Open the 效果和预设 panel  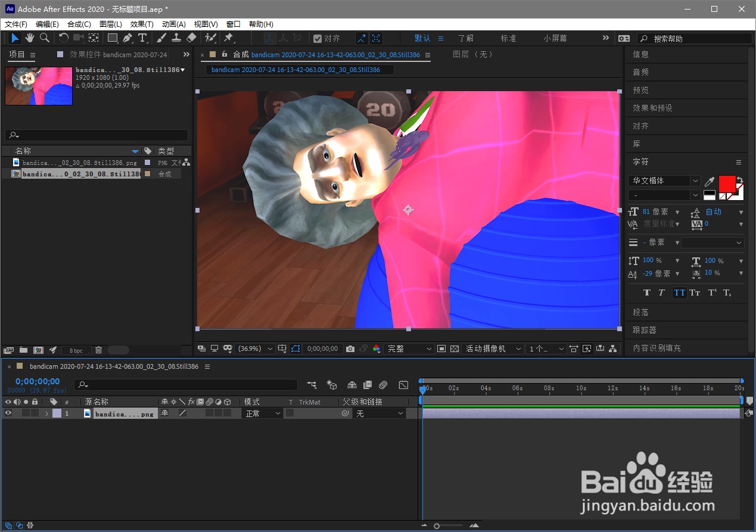point(652,108)
